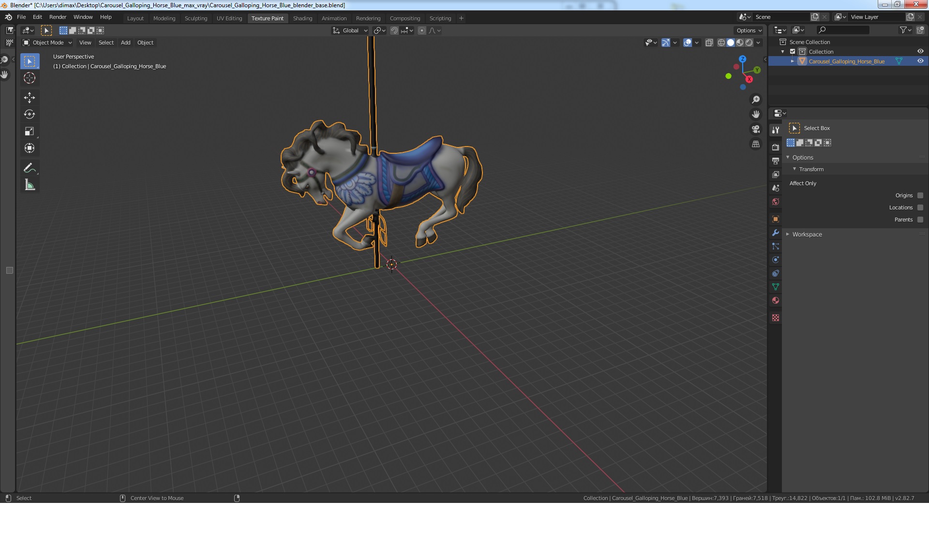Enable the Origins checkbox
Viewport: 929px width, 560px height.
click(920, 195)
